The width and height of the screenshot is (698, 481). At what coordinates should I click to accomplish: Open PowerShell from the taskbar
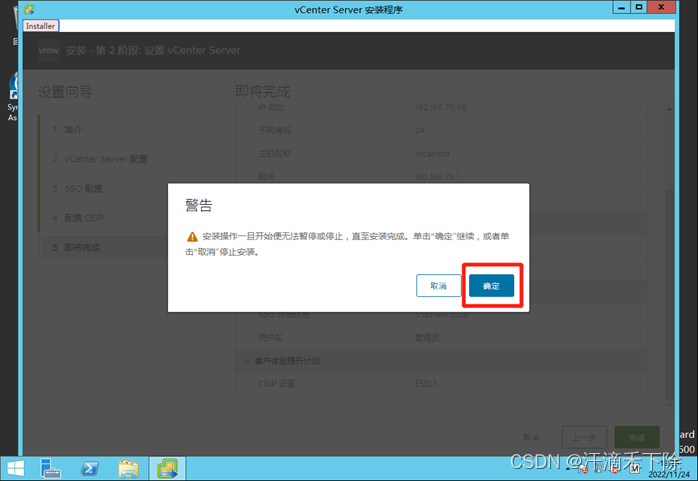[89, 469]
